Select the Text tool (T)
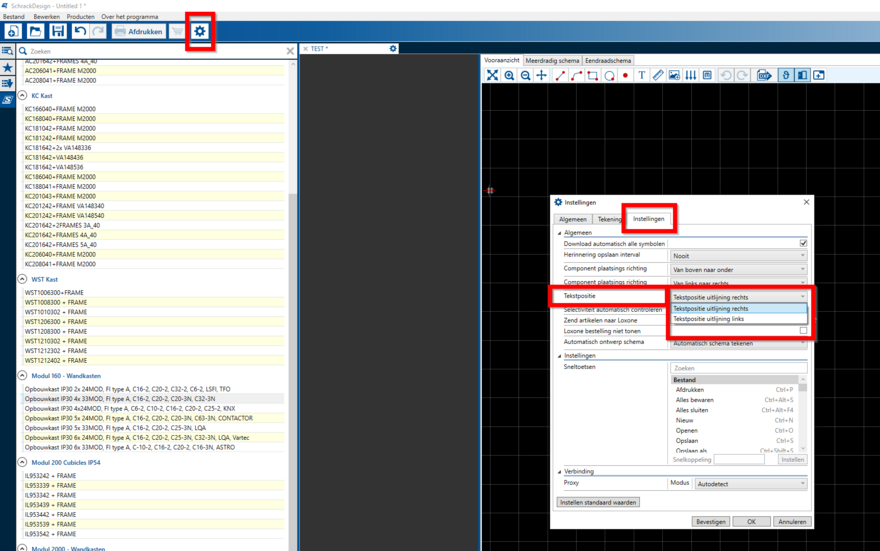The width and height of the screenshot is (880, 551). pyautogui.click(x=641, y=75)
